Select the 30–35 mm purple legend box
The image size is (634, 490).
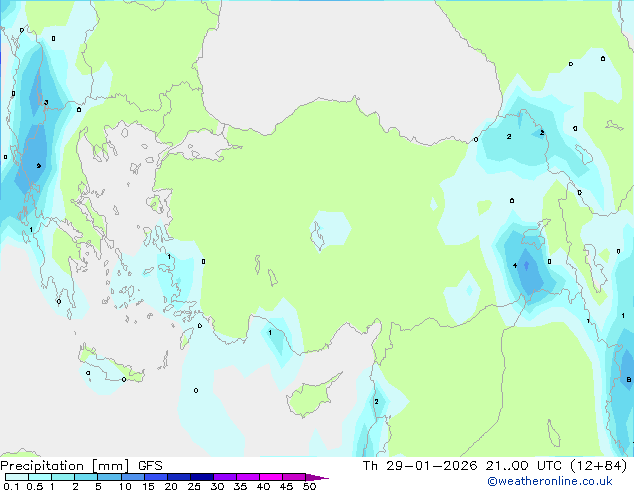click(224, 477)
